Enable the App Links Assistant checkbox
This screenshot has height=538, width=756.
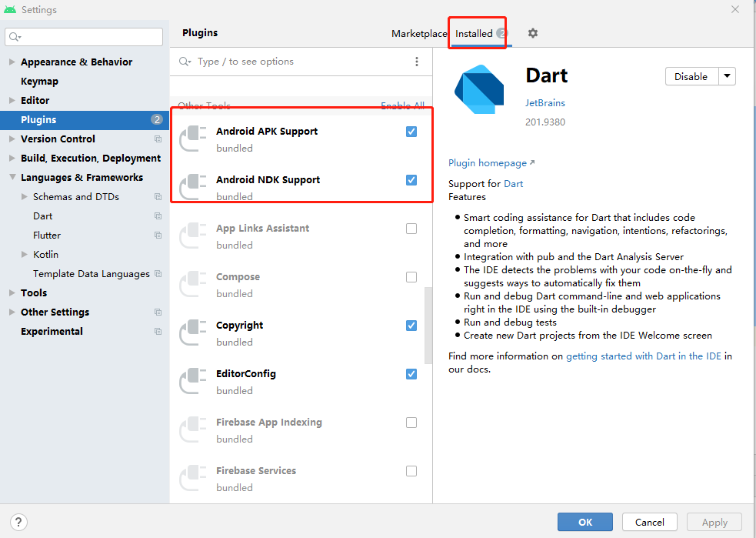click(x=411, y=229)
